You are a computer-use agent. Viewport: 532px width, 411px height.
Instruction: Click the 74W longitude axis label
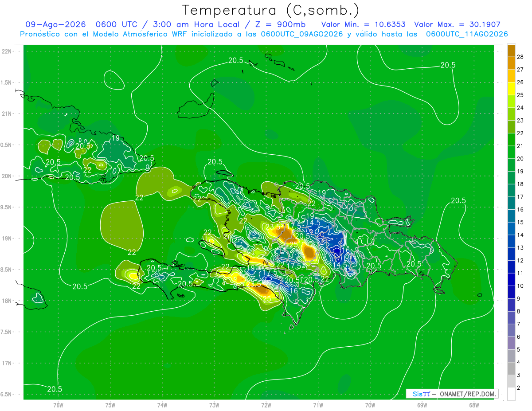(x=162, y=405)
